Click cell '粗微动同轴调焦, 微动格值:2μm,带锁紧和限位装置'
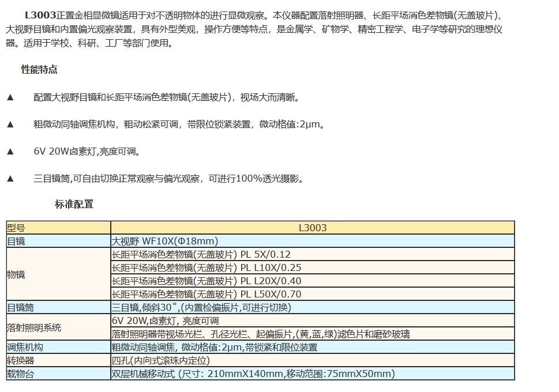Image resolution: width=559 pixels, height=392 pixels. (313, 347)
